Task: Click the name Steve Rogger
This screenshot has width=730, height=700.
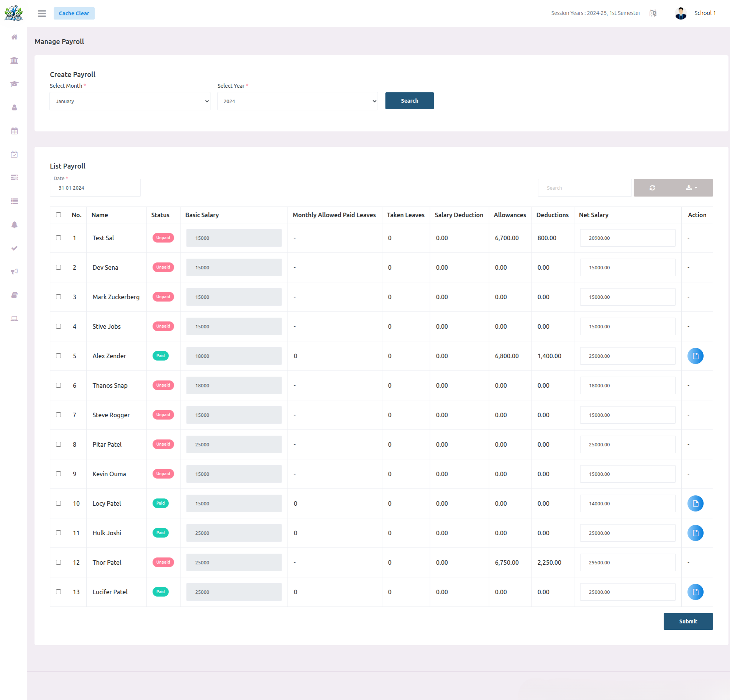Action: point(111,415)
